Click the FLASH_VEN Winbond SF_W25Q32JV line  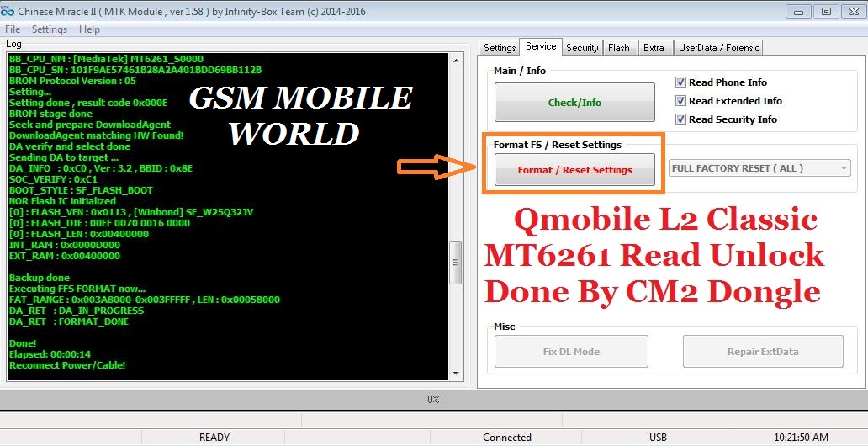click(131, 212)
